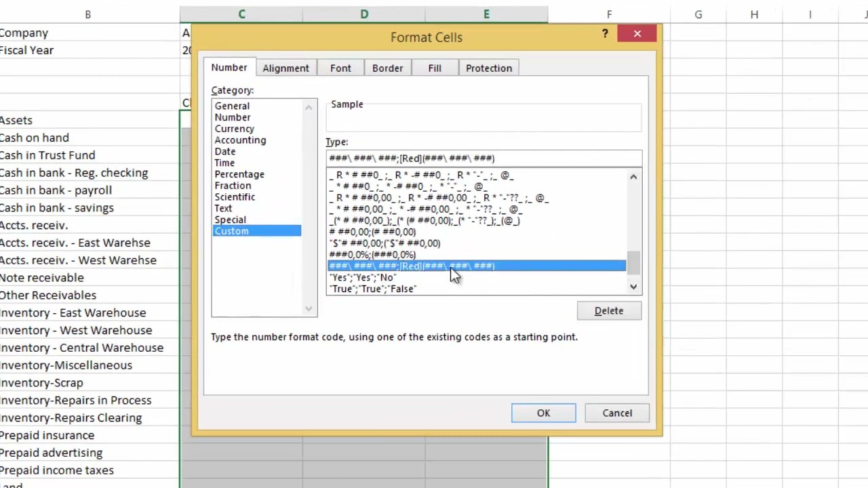Image resolution: width=868 pixels, height=488 pixels.
Task: Delete the selected custom format
Action: 609,310
